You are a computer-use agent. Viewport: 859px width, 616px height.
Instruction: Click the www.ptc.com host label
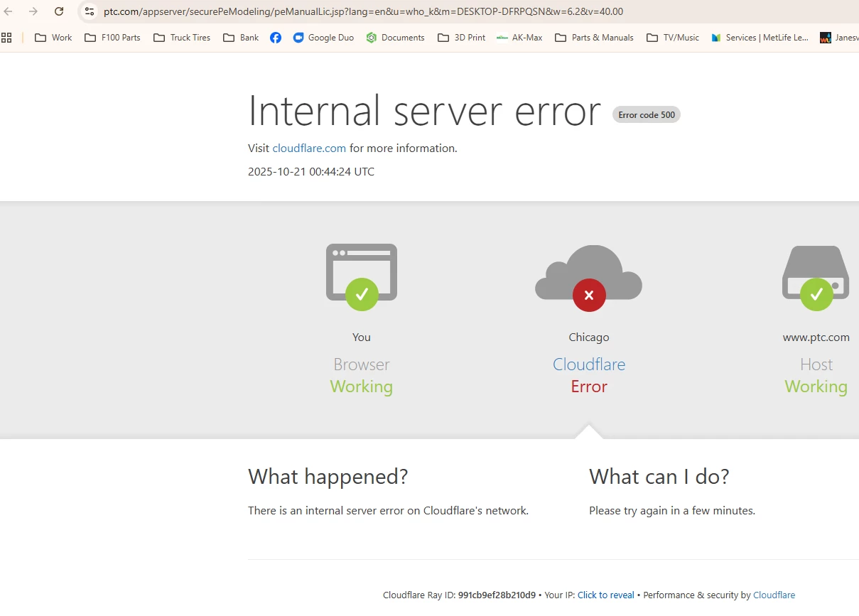tap(816, 337)
